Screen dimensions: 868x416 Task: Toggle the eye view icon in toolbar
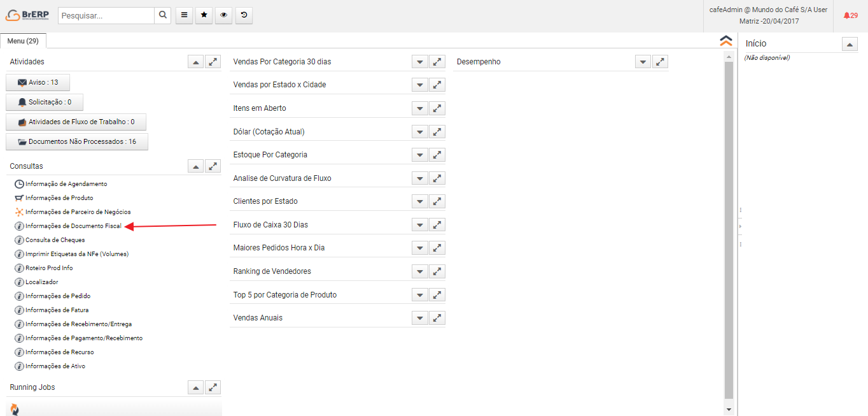pos(223,16)
